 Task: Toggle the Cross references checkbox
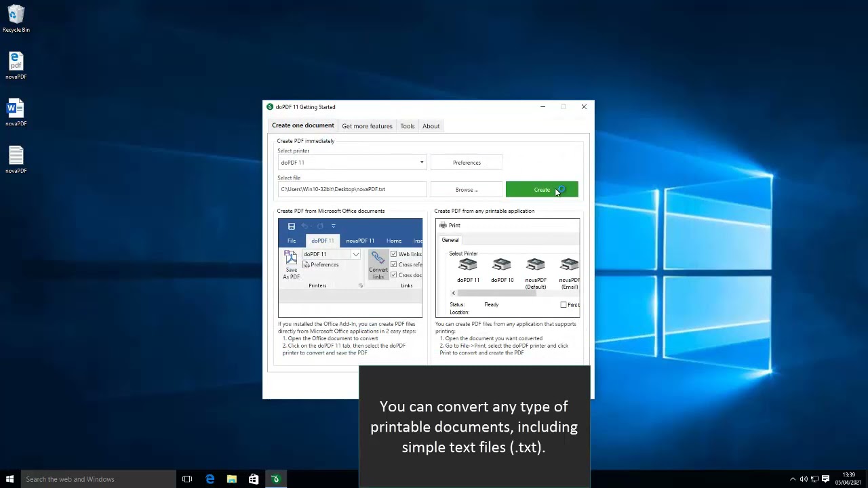[x=393, y=264]
